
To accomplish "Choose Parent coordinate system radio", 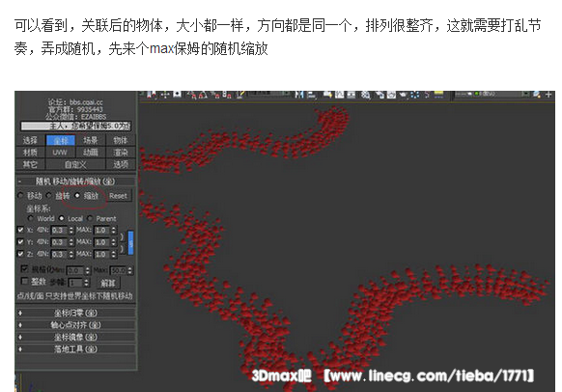I will 90,218.
